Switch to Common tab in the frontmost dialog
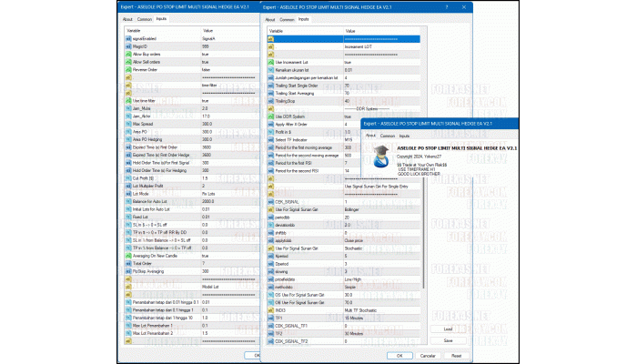 tap(389, 135)
